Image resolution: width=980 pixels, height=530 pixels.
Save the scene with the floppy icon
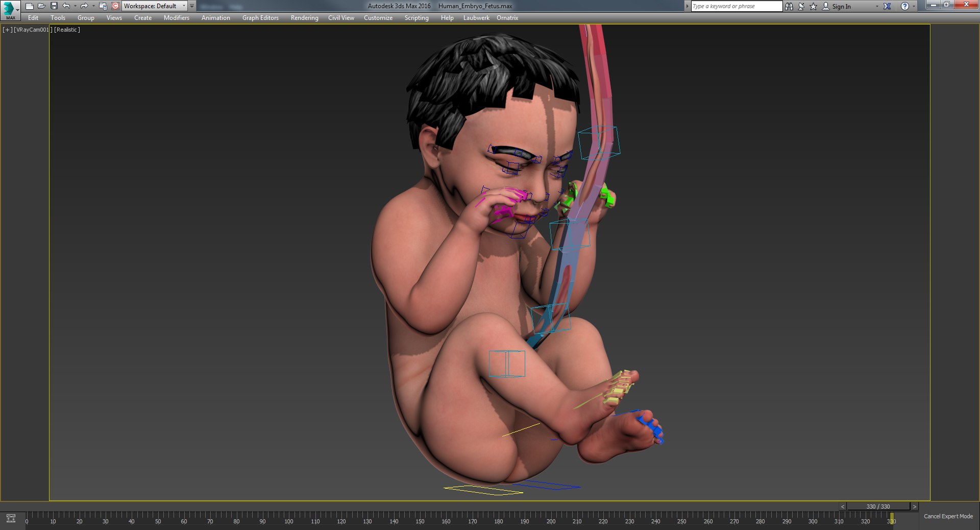(x=54, y=6)
